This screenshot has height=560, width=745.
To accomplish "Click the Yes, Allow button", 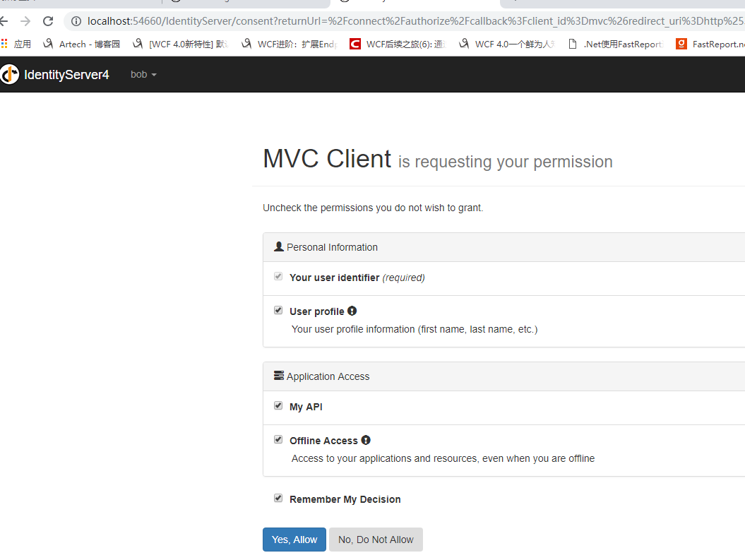I will 294,540.
